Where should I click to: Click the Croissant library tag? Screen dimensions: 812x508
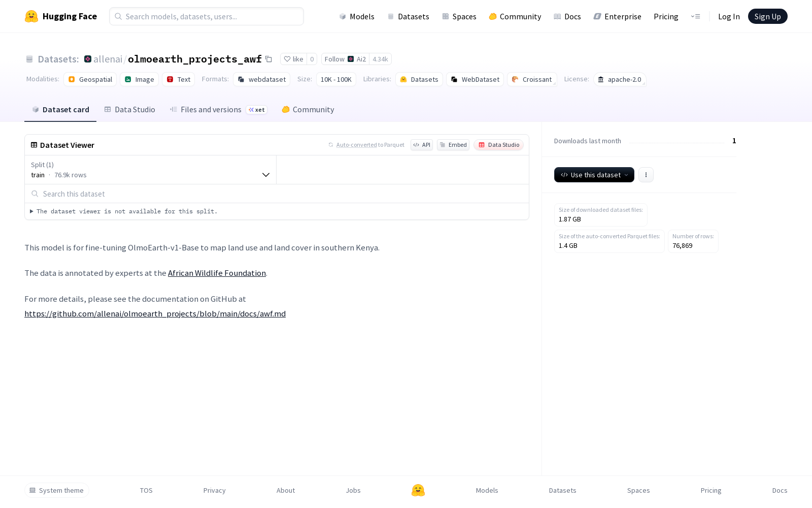(532, 79)
